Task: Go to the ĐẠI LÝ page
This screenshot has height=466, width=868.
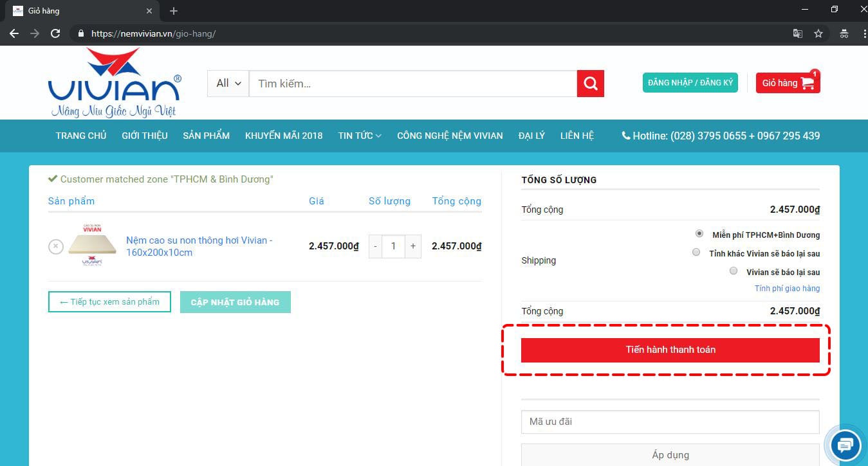Action: [531, 136]
